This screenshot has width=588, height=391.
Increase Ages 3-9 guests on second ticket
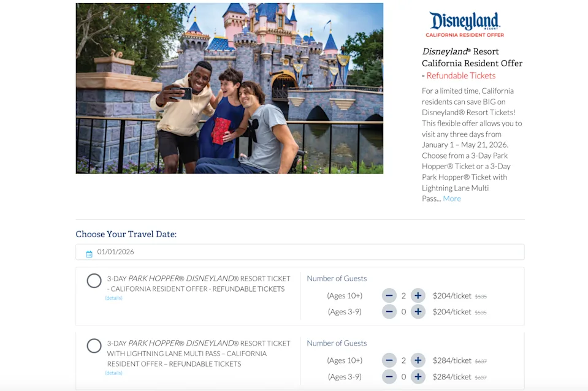[x=418, y=376]
